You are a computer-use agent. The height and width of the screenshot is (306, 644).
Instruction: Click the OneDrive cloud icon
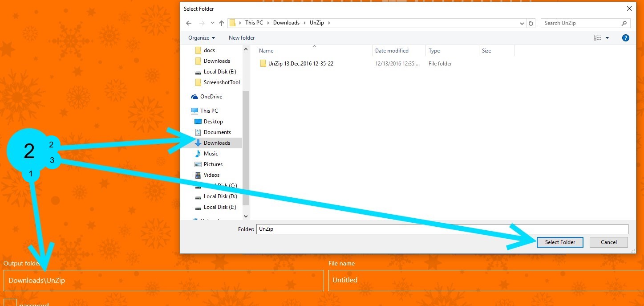194,97
